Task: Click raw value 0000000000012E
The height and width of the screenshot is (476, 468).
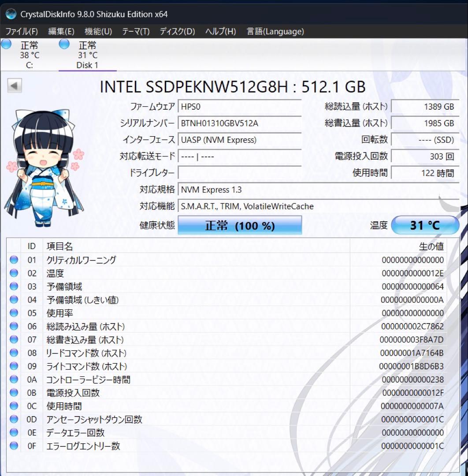Action: click(x=412, y=273)
